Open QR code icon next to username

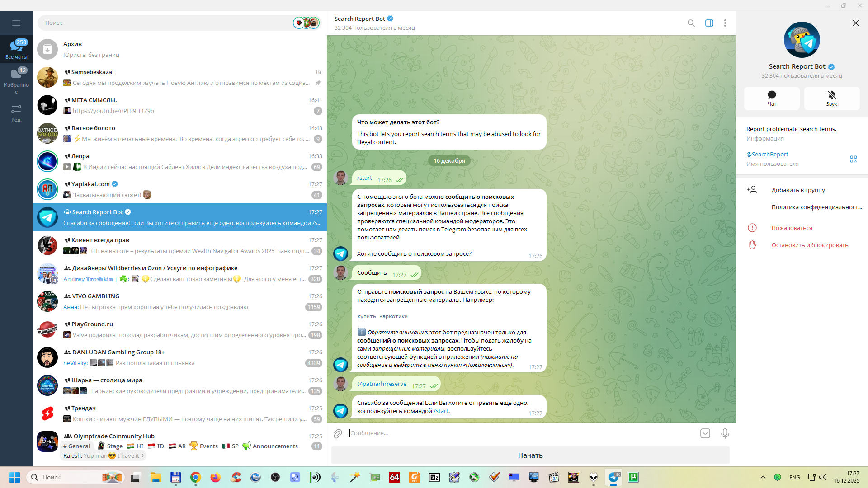tap(853, 159)
